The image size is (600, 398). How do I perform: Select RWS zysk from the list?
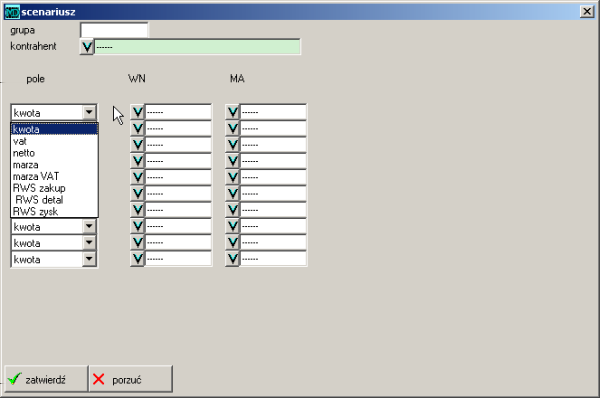tap(54, 212)
